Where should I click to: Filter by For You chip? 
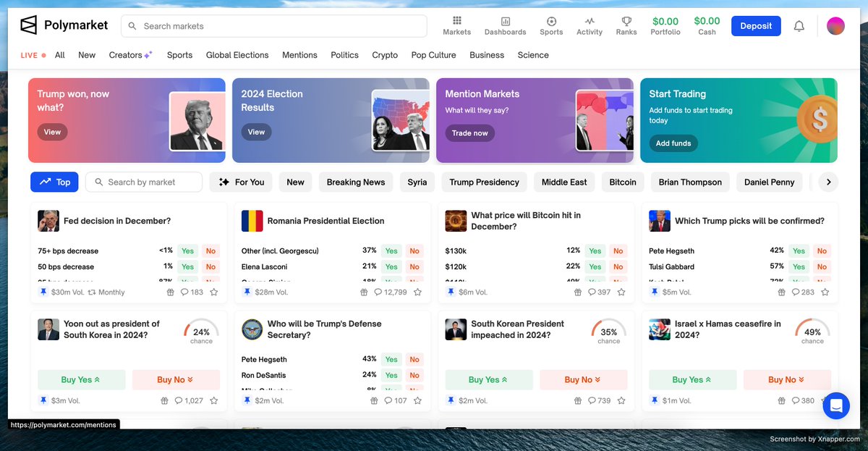241,182
